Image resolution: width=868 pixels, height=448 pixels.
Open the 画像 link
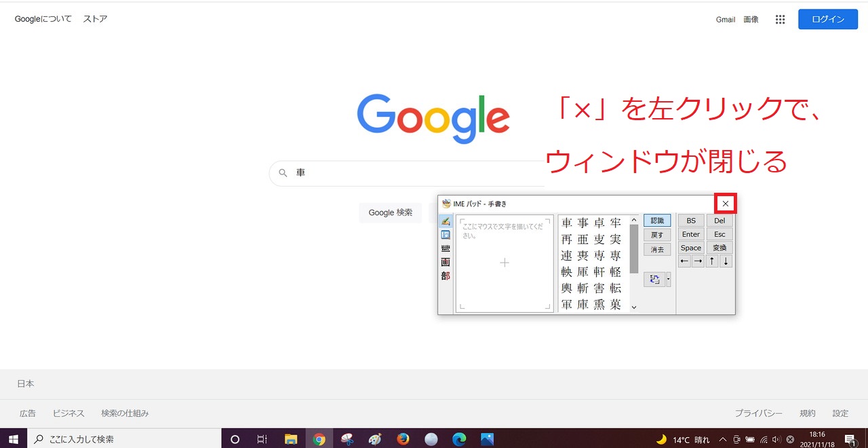(751, 20)
